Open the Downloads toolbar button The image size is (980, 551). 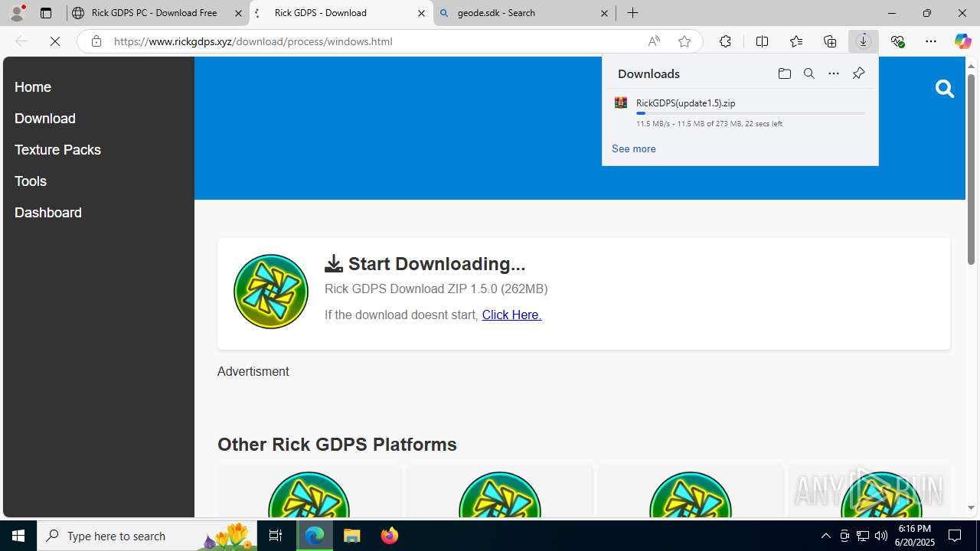click(863, 41)
